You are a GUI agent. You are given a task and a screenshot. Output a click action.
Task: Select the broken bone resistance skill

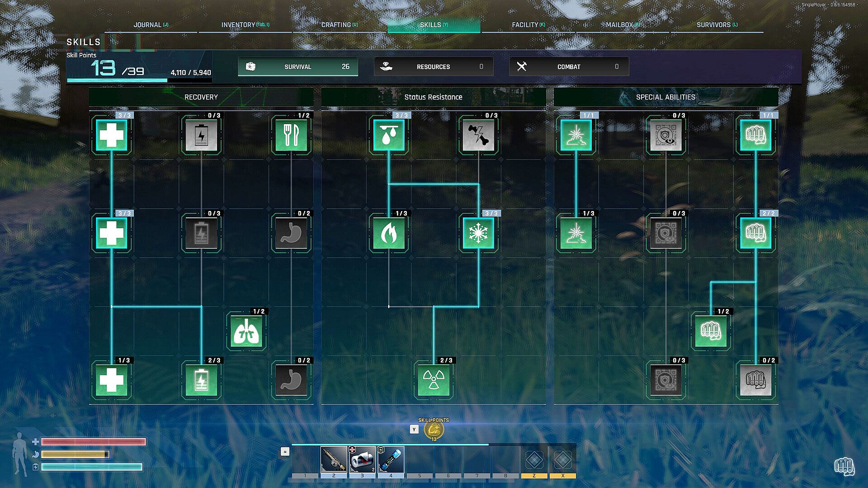point(478,136)
